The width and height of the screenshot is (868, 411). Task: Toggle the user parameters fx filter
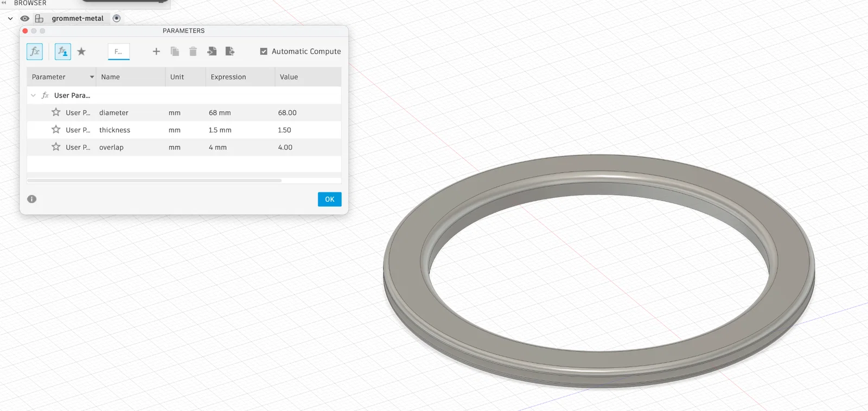pos(63,52)
